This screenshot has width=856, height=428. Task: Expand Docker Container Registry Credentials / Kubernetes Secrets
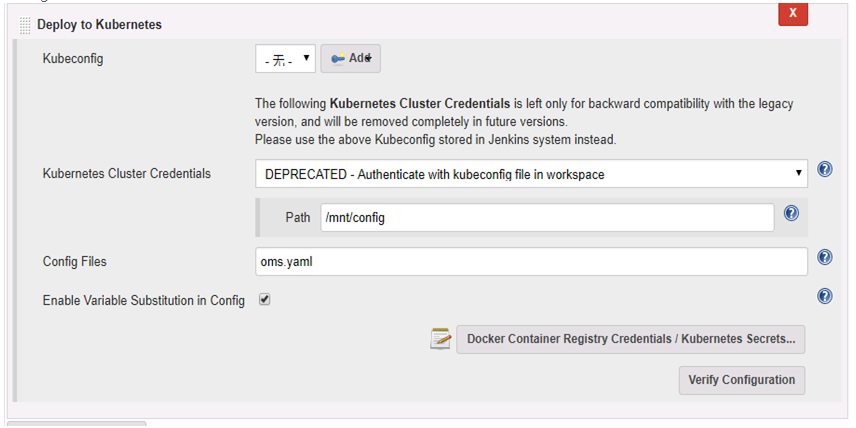click(631, 339)
